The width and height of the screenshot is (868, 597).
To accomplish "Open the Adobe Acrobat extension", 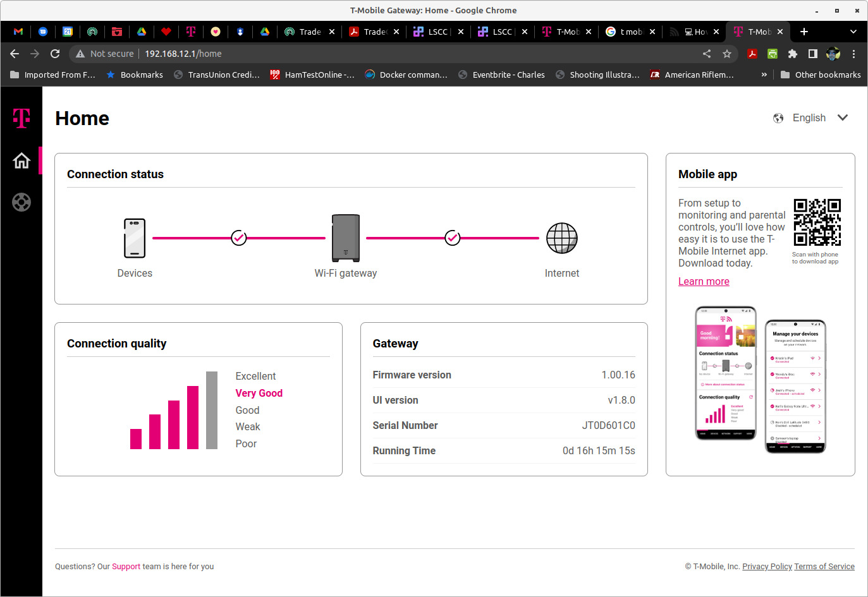I will tap(752, 54).
